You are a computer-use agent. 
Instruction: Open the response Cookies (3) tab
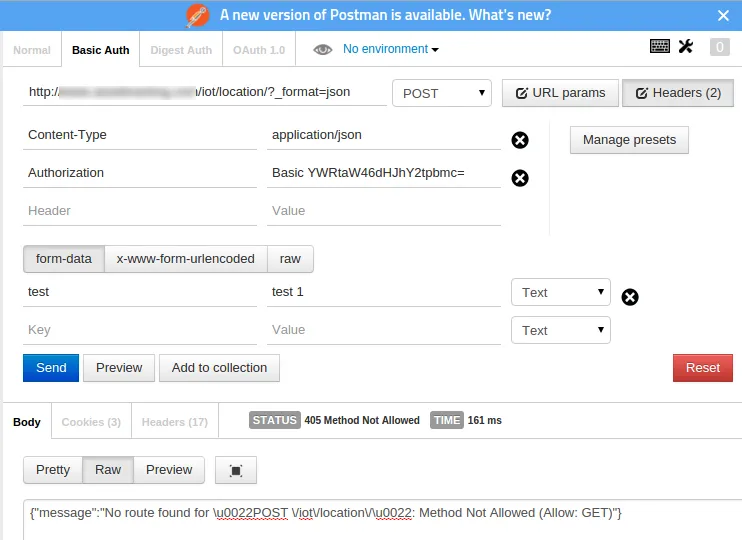(91, 422)
